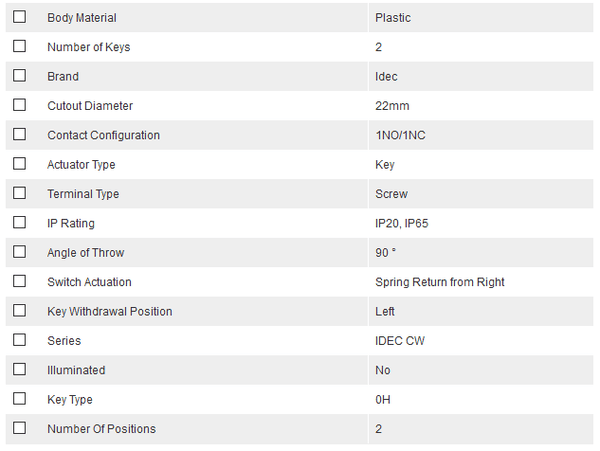Click the '22mm' cutout diameter value

tap(392, 106)
